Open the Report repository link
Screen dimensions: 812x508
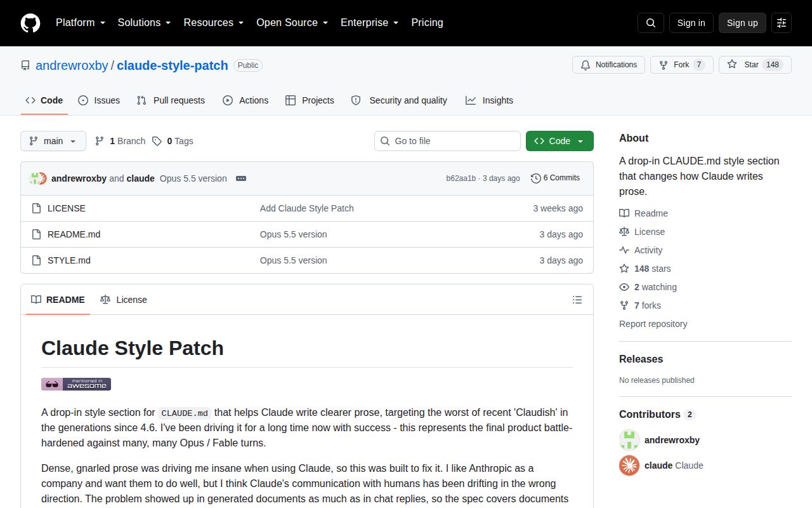click(653, 324)
